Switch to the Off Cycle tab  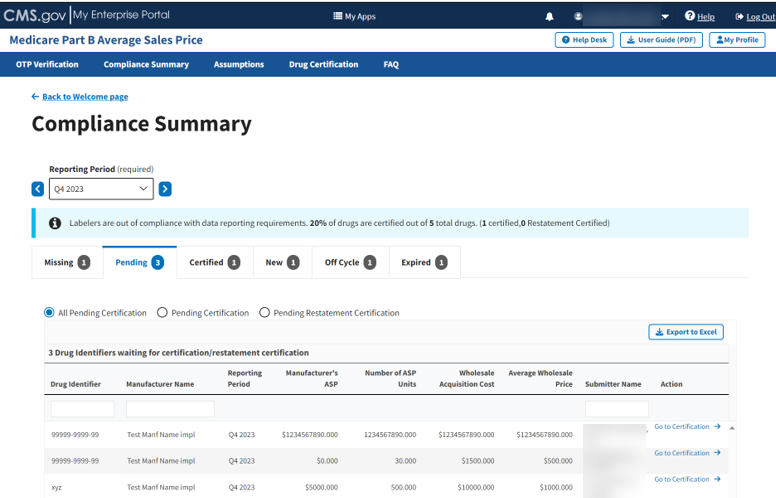click(349, 262)
